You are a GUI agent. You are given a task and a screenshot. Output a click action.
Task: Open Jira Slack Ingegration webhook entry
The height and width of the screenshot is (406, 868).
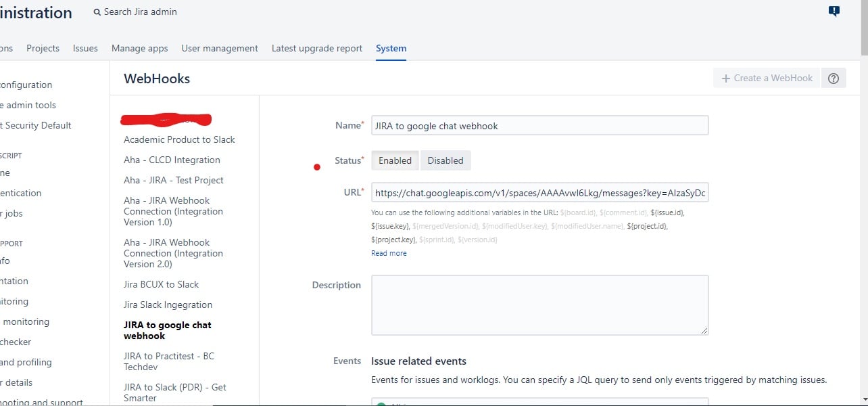[x=168, y=304]
